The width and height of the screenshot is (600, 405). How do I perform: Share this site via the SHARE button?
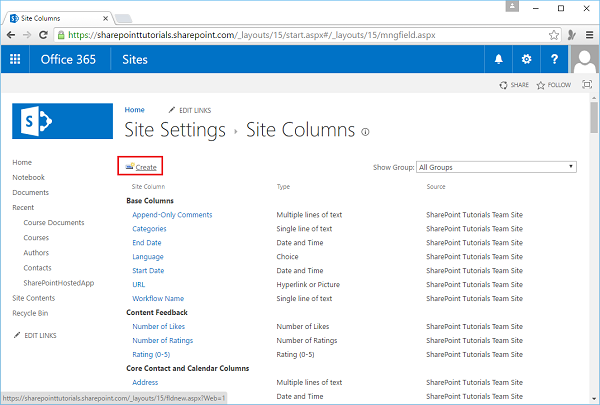click(x=514, y=86)
